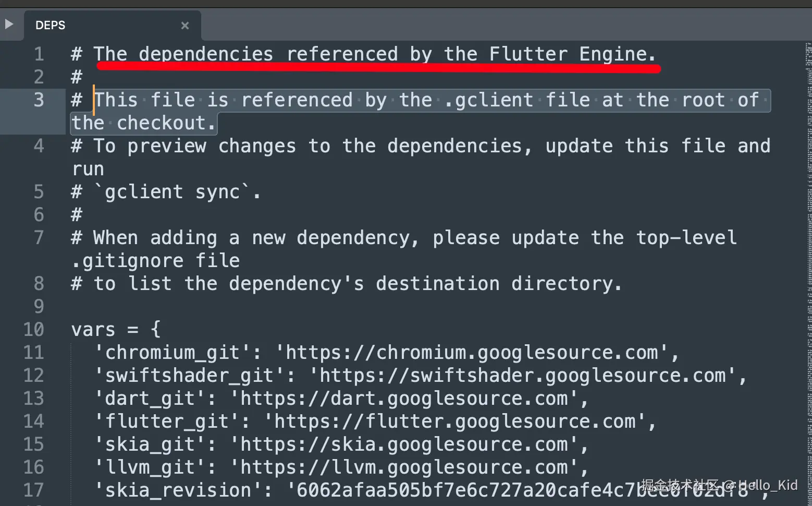Close the DEPS tab
The image size is (812, 506).
coord(185,26)
